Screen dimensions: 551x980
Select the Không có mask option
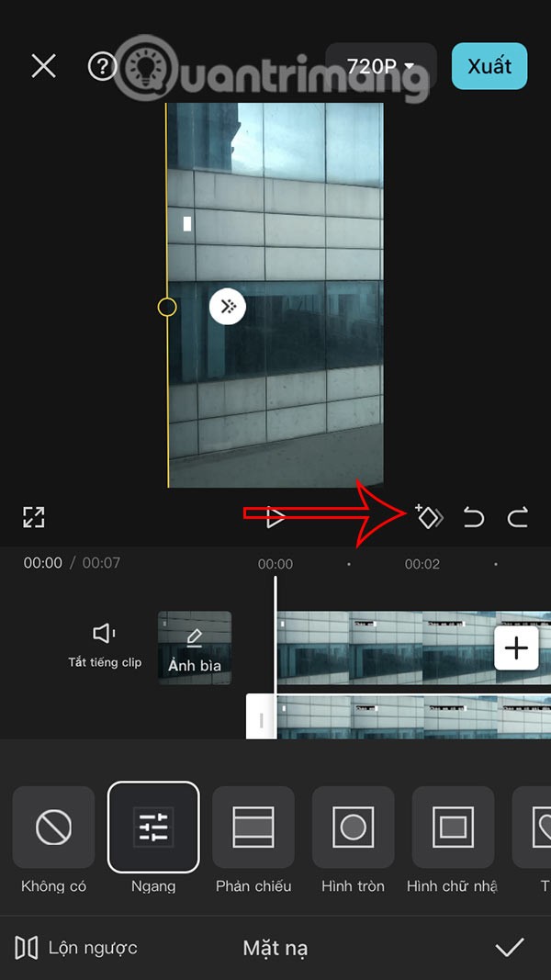[x=53, y=828]
